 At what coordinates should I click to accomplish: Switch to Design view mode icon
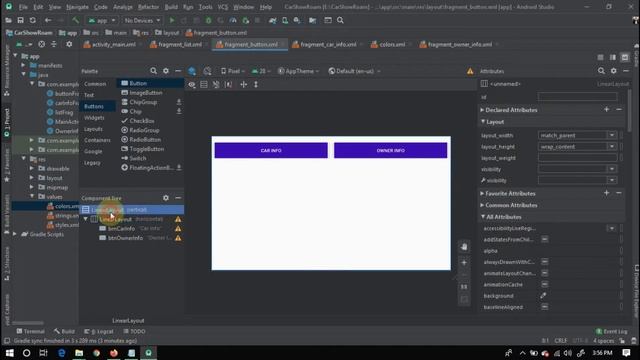point(625,58)
